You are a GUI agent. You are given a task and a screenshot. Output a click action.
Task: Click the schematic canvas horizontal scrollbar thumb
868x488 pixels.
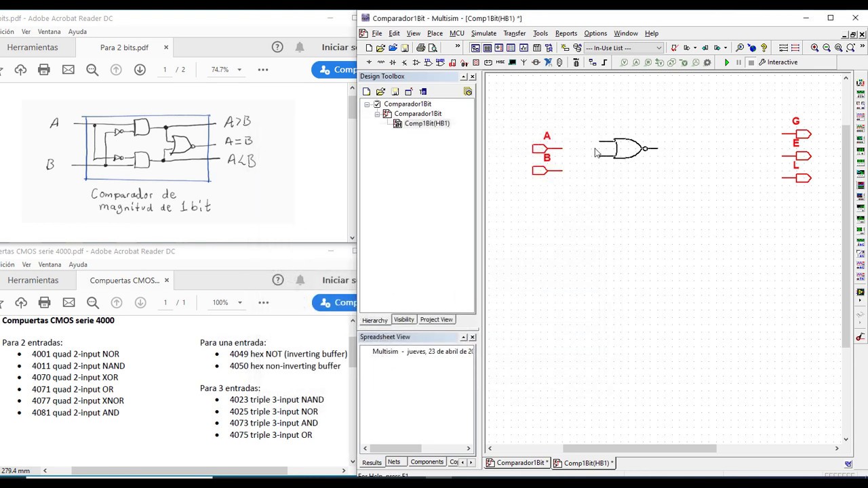click(639, 448)
